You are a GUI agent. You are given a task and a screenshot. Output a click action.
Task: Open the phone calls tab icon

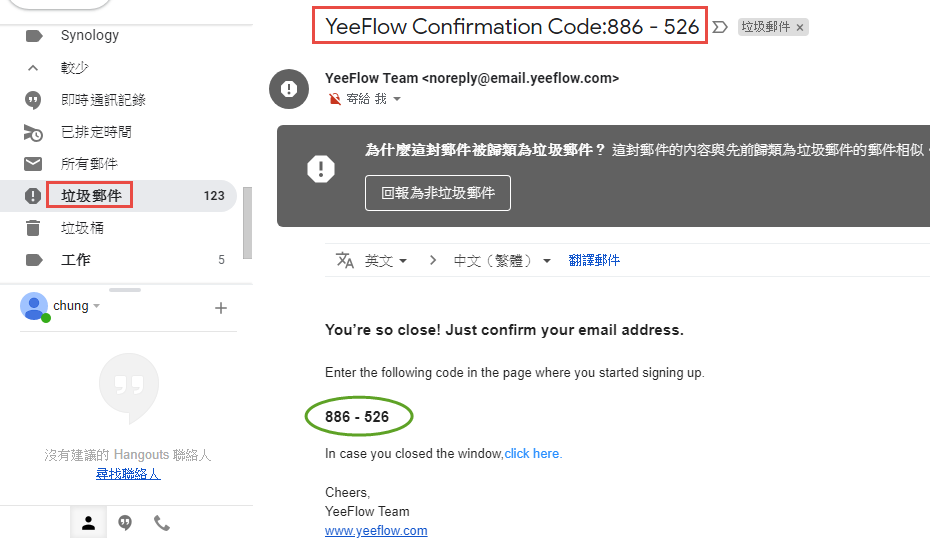point(162,523)
